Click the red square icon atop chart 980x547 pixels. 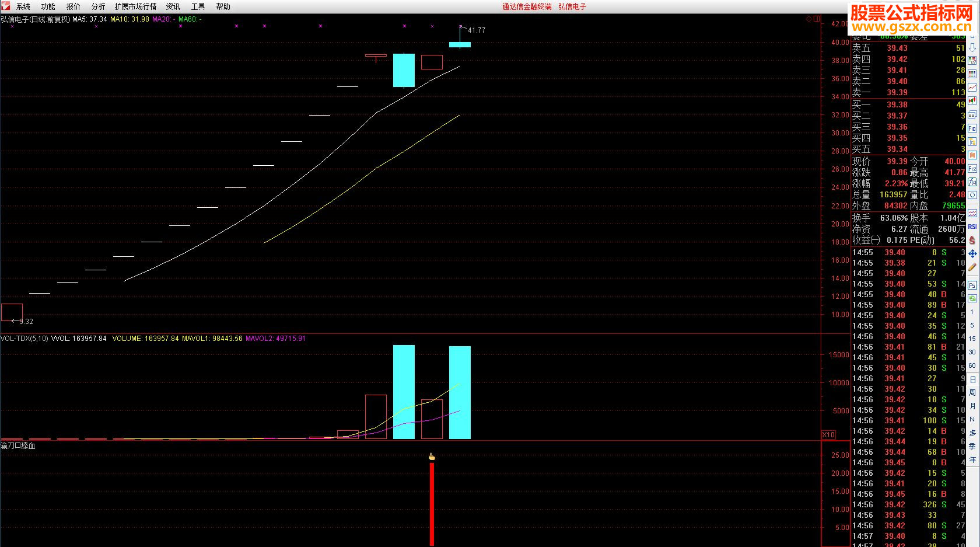(x=817, y=19)
